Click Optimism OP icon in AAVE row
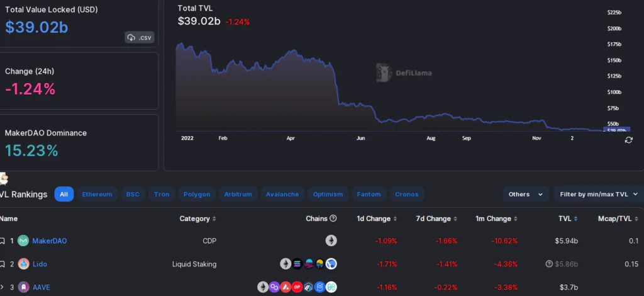644x296 pixels. pyautogui.click(x=297, y=287)
